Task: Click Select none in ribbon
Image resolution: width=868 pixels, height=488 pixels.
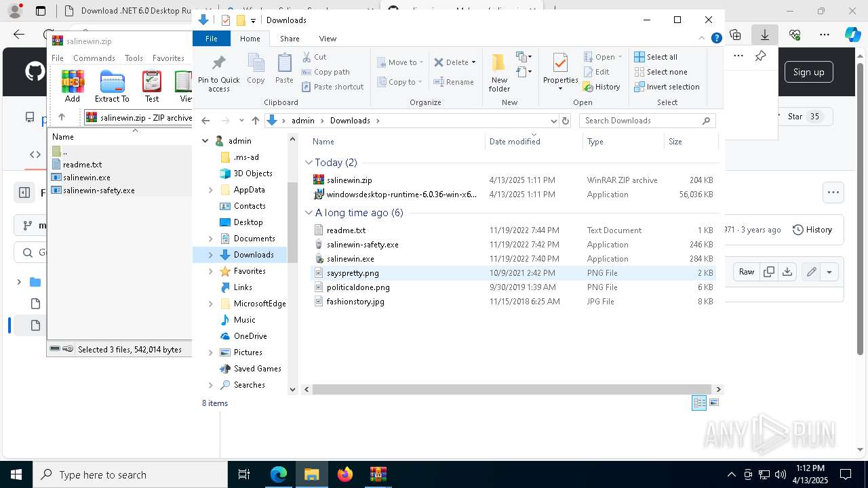Action: (660, 72)
